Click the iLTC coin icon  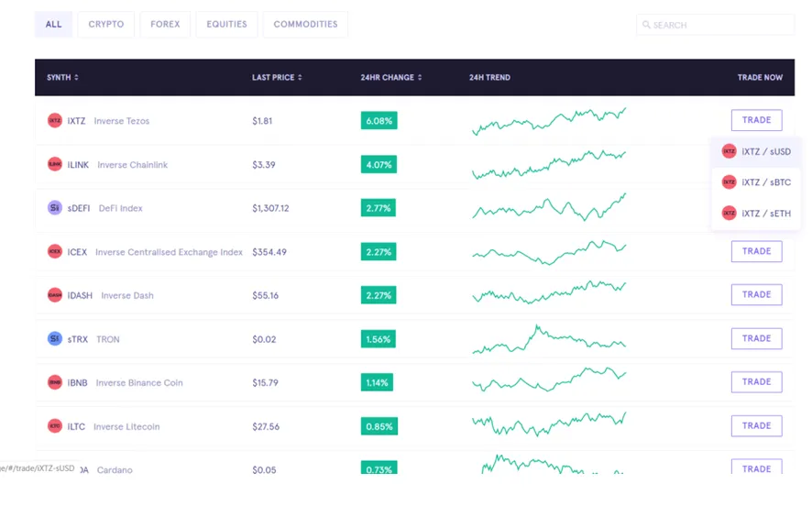(54, 425)
